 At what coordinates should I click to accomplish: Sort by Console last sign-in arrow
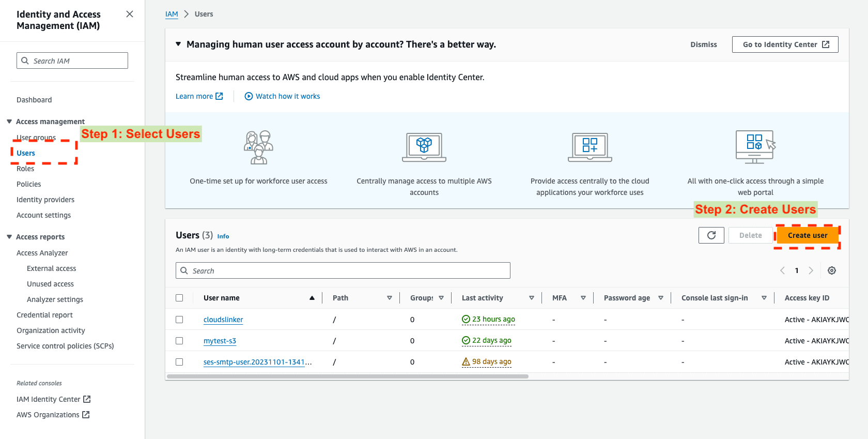(764, 298)
